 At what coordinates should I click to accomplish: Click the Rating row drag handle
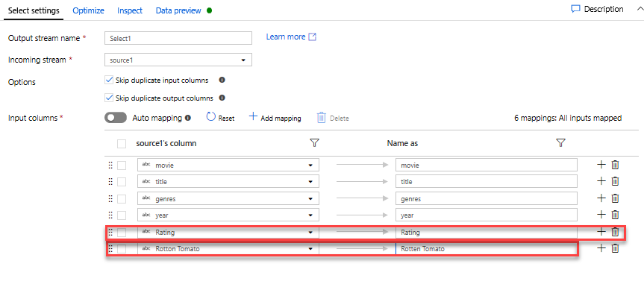110,233
